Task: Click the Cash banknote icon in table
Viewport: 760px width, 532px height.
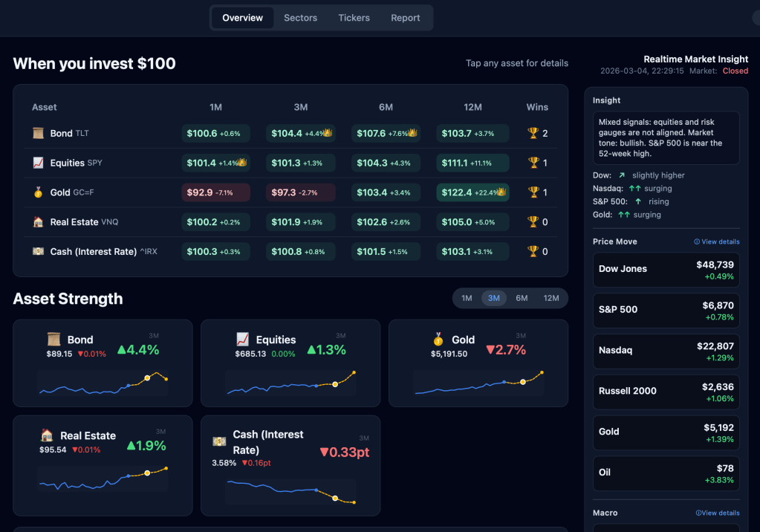Action: [x=38, y=252]
